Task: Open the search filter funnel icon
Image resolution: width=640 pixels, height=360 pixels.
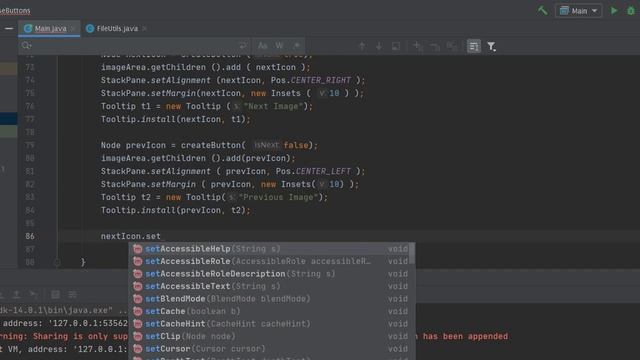Action: [x=491, y=46]
